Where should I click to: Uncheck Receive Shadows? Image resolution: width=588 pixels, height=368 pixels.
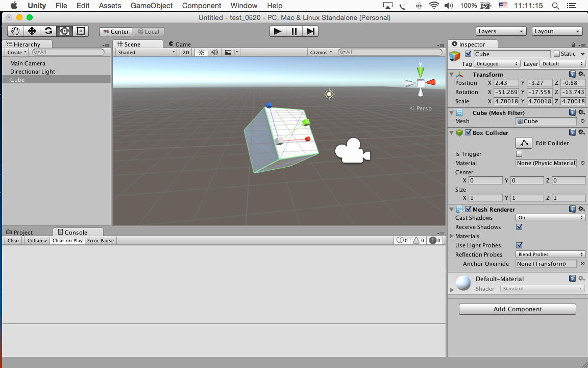click(519, 227)
